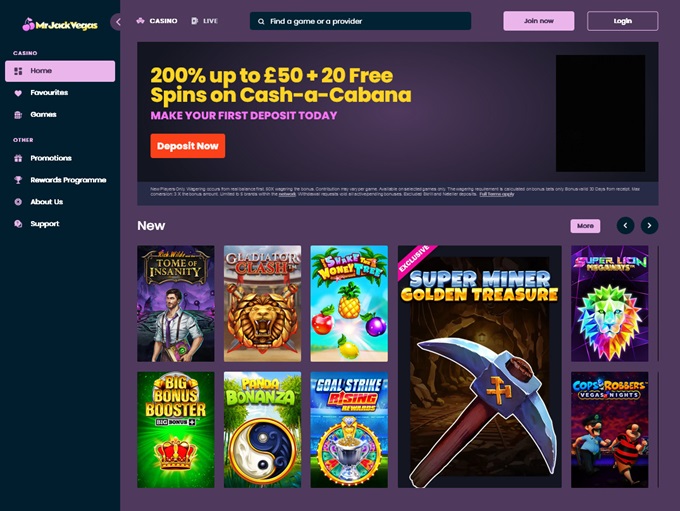Open the Support chat icon
This screenshot has width=680, height=511.
(x=18, y=224)
